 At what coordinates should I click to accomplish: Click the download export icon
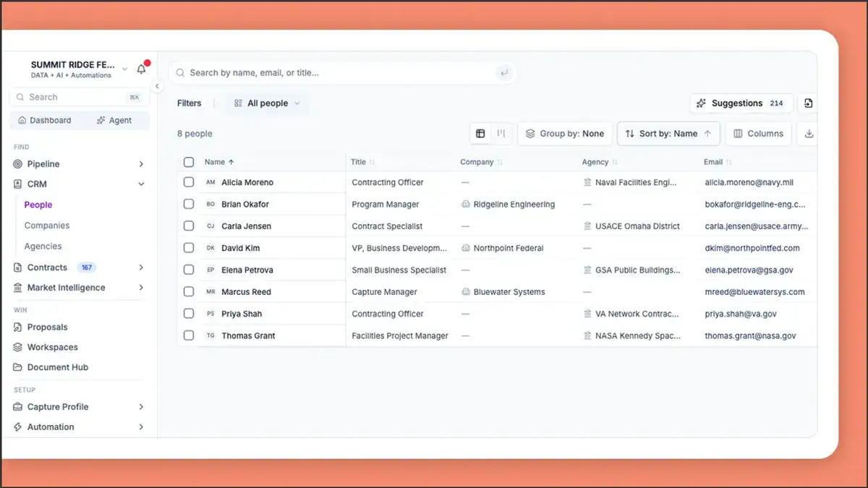[x=809, y=134]
